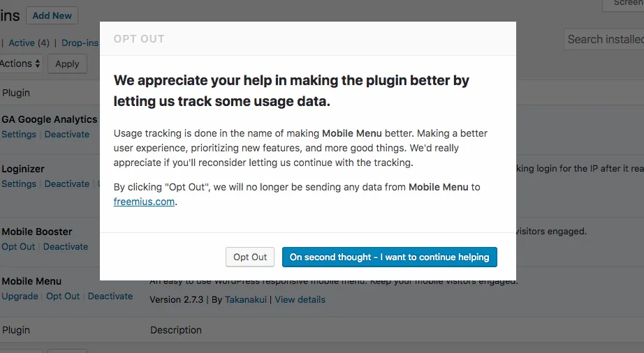Show Drop-ins plugin filter
This screenshot has width=644, height=353.
point(80,43)
